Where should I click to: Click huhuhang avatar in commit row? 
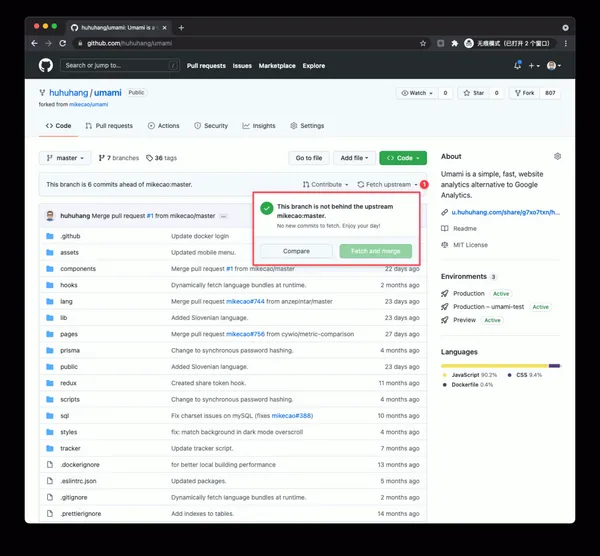coord(50,216)
